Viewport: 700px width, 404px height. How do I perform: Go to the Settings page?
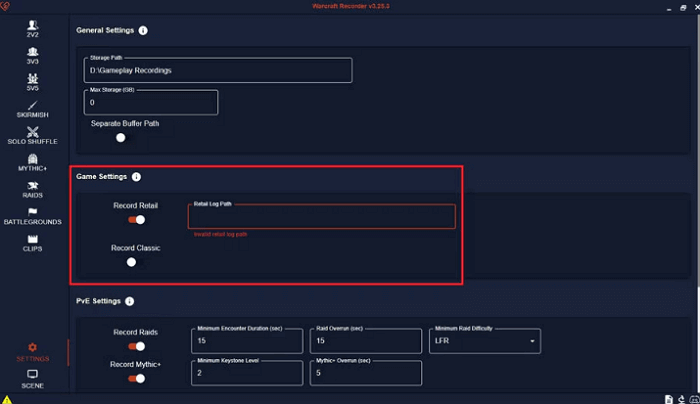pos(32,352)
